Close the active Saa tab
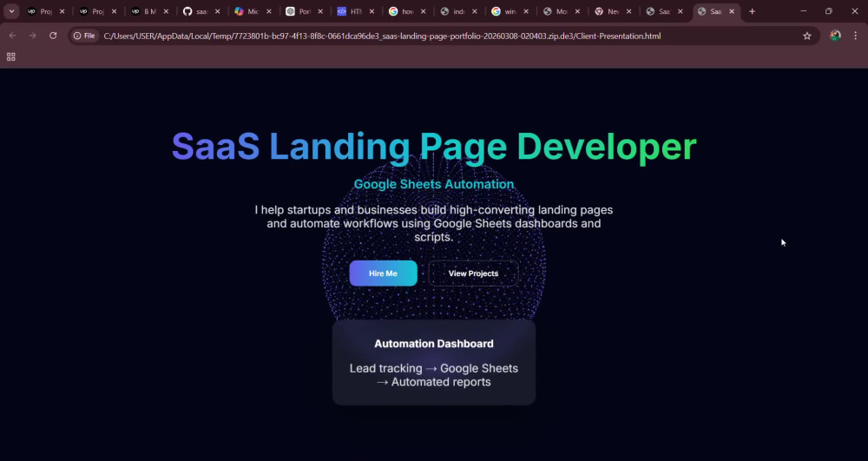868x461 pixels. tap(732, 11)
